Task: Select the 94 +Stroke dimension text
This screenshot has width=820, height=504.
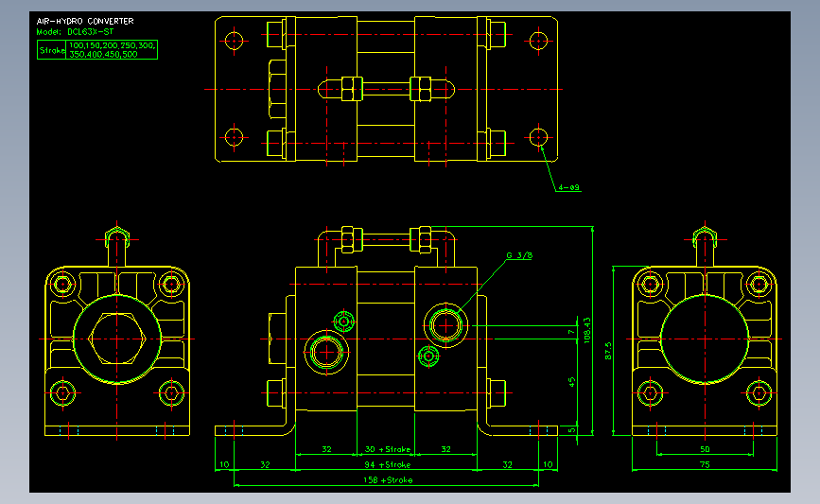Action: click(388, 464)
